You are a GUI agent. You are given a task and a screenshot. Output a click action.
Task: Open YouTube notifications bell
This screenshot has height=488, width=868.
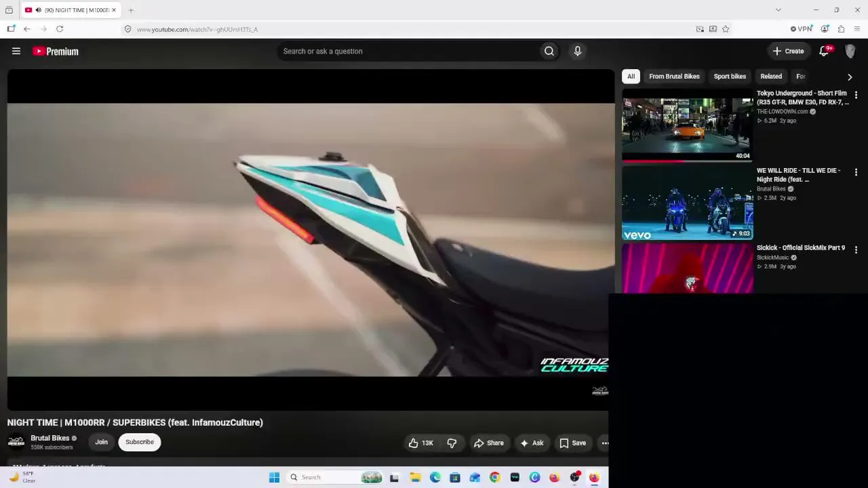point(825,51)
